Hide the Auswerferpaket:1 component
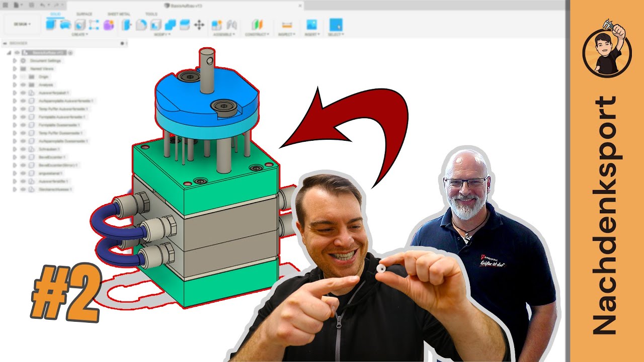 pyautogui.click(x=23, y=93)
